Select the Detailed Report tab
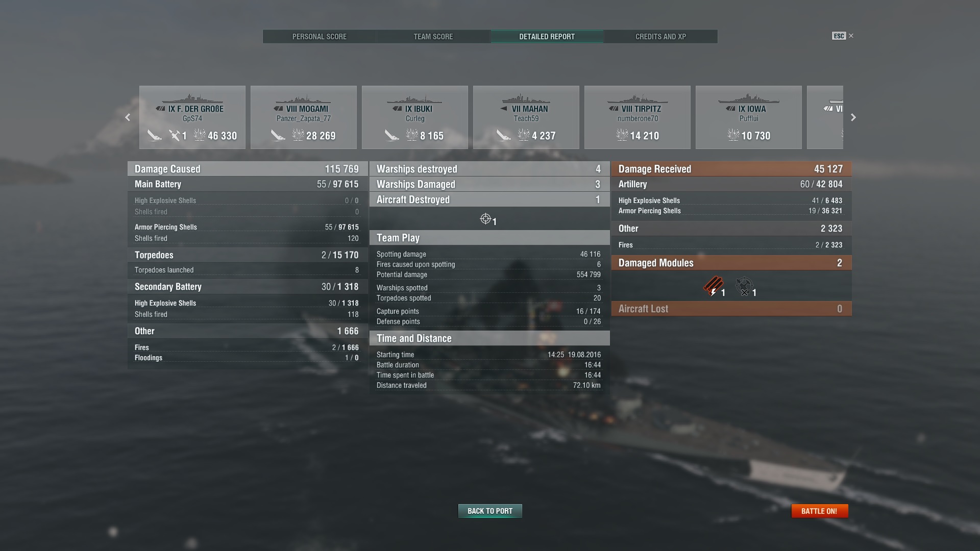This screenshot has height=551, width=980. coord(547,37)
